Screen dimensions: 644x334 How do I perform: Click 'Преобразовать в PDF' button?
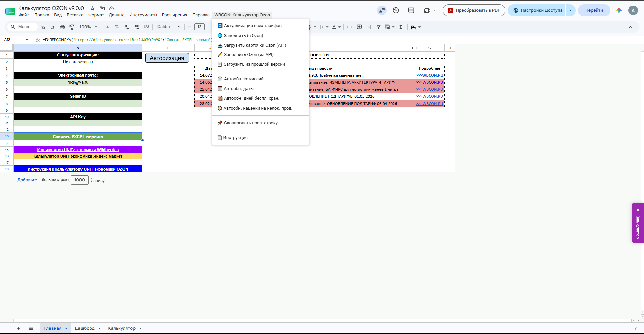(x=474, y=10)
